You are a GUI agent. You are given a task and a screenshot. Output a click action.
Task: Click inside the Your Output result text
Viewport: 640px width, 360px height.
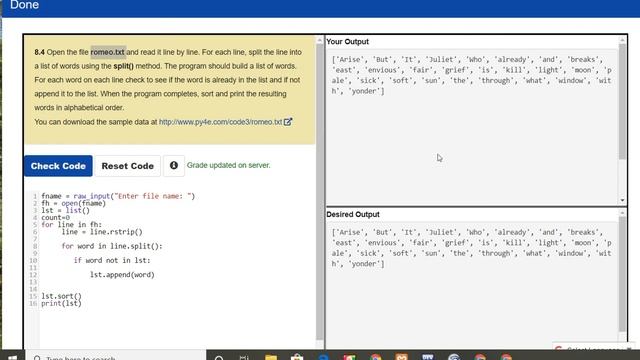tap(471, 76)
